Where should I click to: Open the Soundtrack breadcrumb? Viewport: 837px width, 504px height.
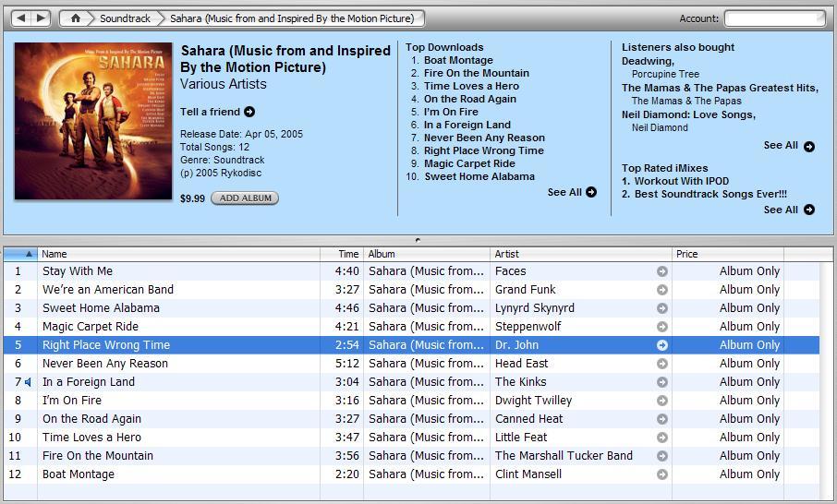point(125,18)
